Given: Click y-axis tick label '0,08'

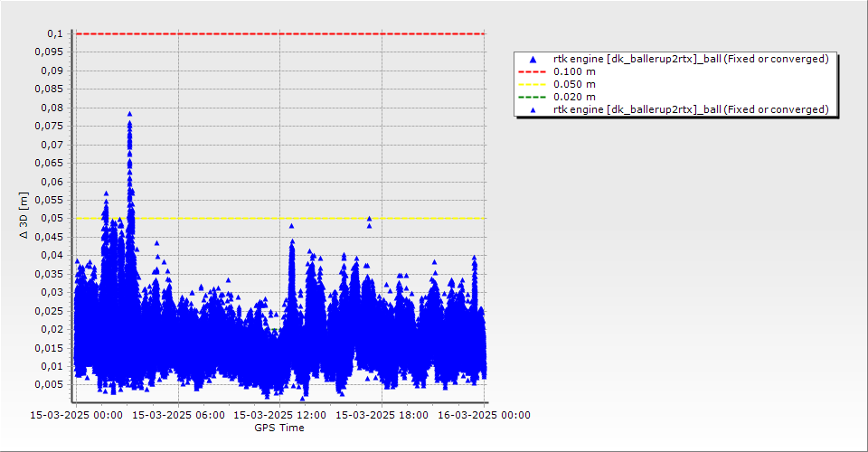Looking at the screenshot, I should tap(52, 108).
